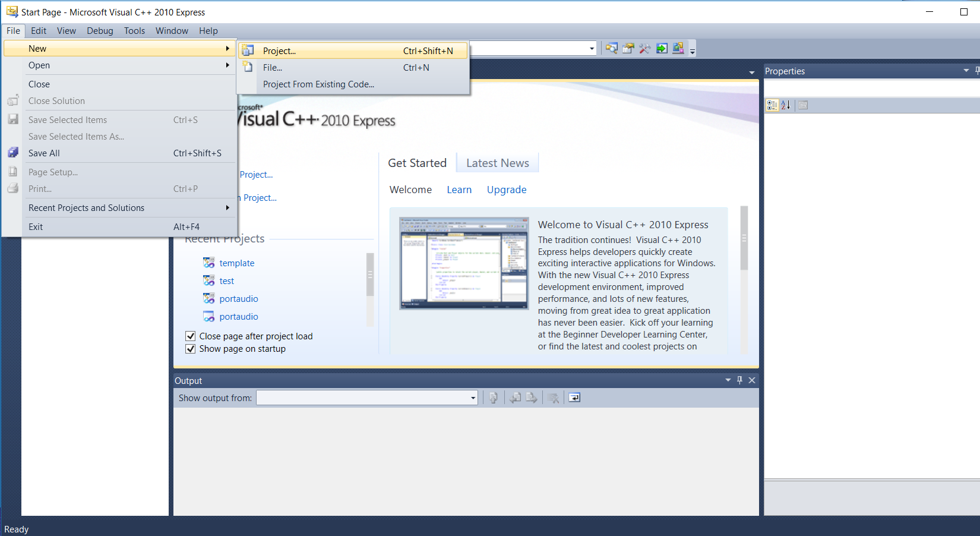This screenshot has height=536, width=980.
Task: Open first portaudio recent project
Action: (x=239, y=298)
